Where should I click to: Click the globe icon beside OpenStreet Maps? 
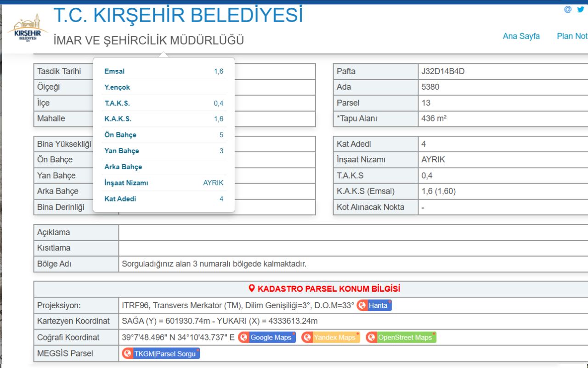click(371, 338)
